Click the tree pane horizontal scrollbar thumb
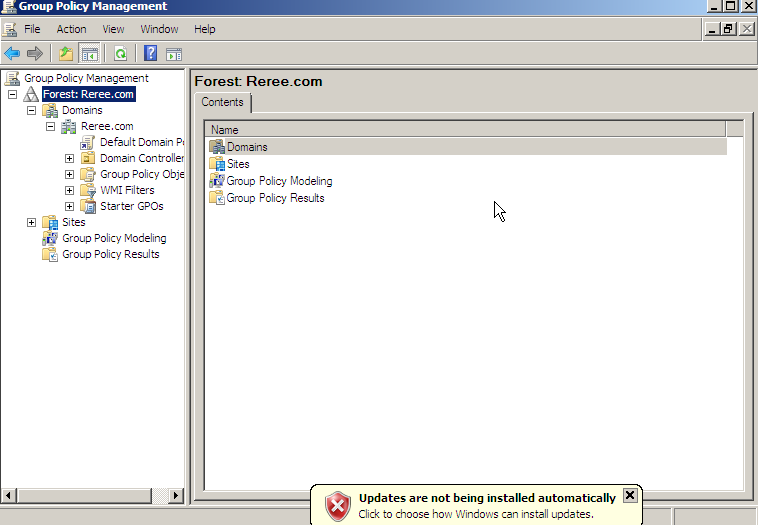 [x=85, y=496]
